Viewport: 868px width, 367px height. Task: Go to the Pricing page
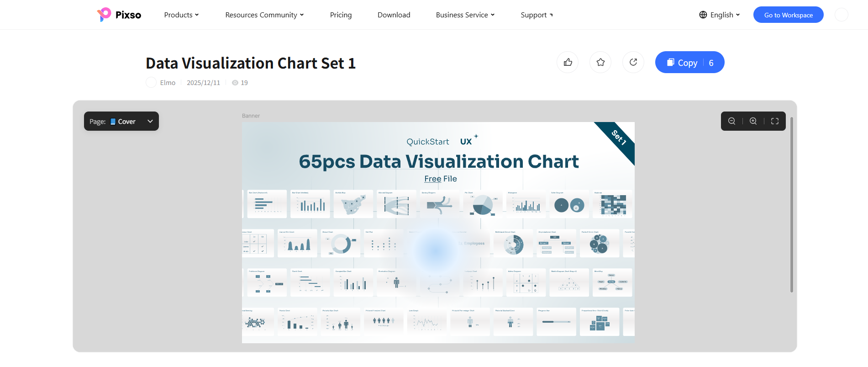(341, 15)
